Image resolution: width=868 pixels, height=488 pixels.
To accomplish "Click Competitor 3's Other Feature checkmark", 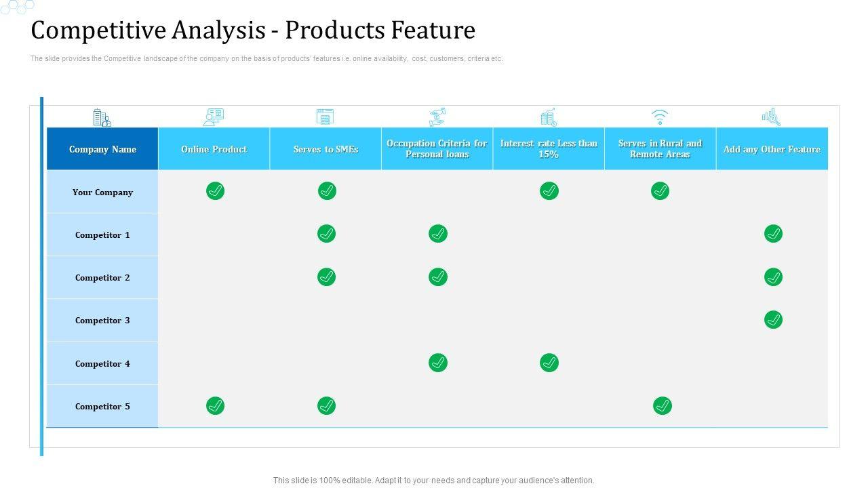I will coord(773,319).
